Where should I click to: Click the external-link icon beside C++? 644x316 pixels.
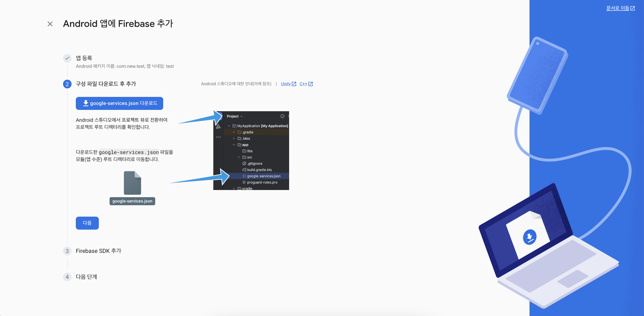(311, 84)
